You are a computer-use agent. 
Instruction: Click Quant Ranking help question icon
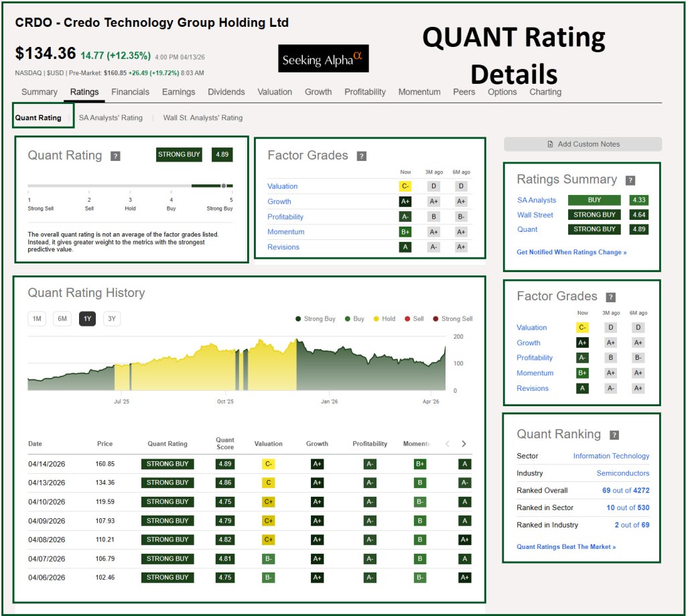[614, 435]
